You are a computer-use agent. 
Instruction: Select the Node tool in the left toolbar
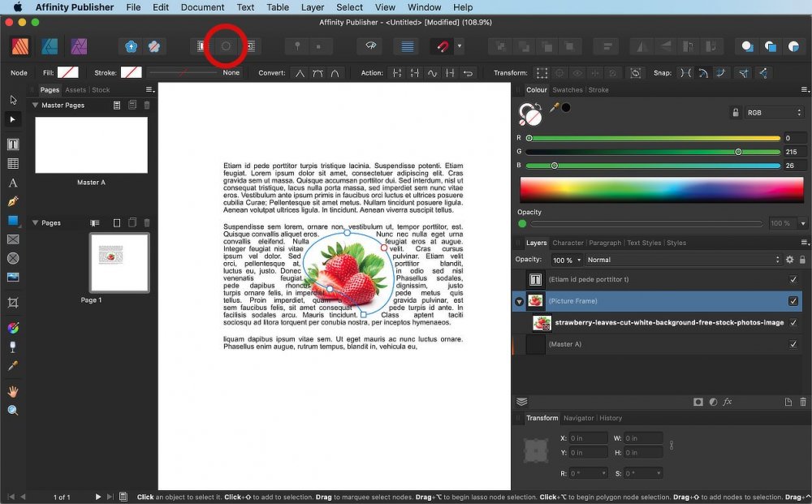click(11, 119)
